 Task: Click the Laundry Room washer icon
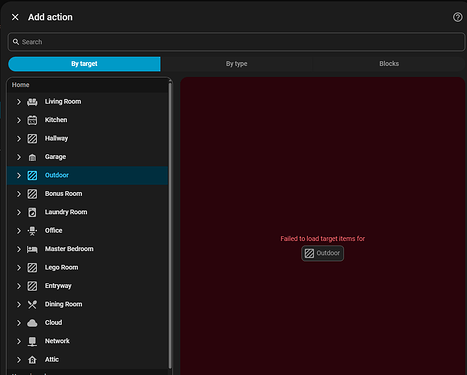pos(32,212)
